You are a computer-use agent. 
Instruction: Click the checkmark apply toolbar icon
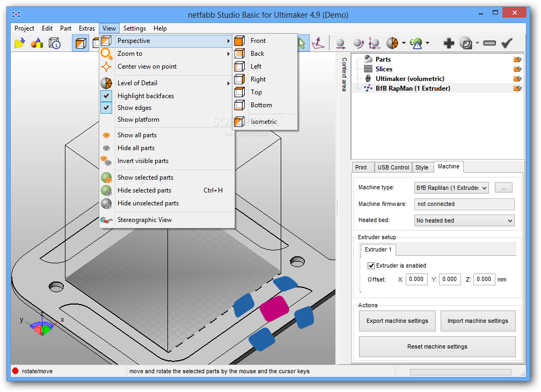click(x=507, y=43)
